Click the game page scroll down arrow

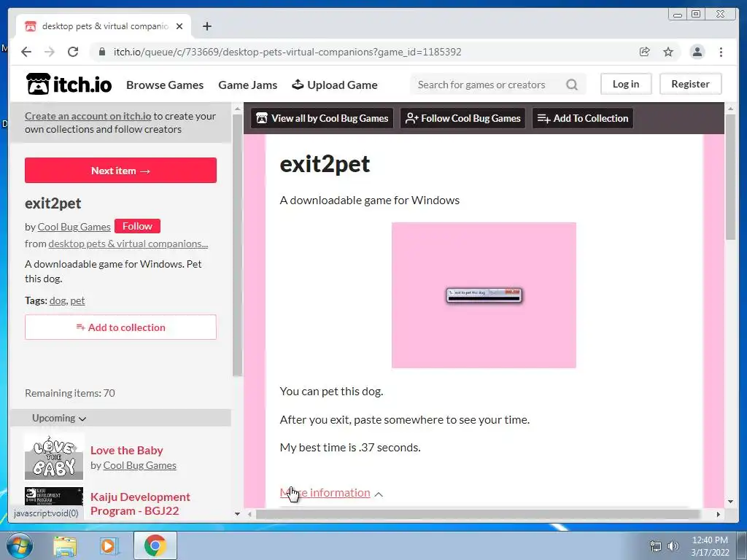(730, 502)
